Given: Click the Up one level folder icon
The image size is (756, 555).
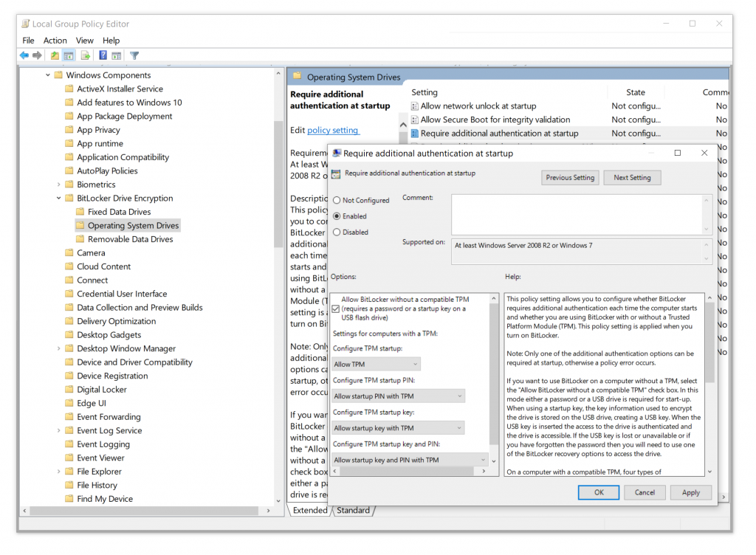Looking at the screenshot, I should 55,55.
